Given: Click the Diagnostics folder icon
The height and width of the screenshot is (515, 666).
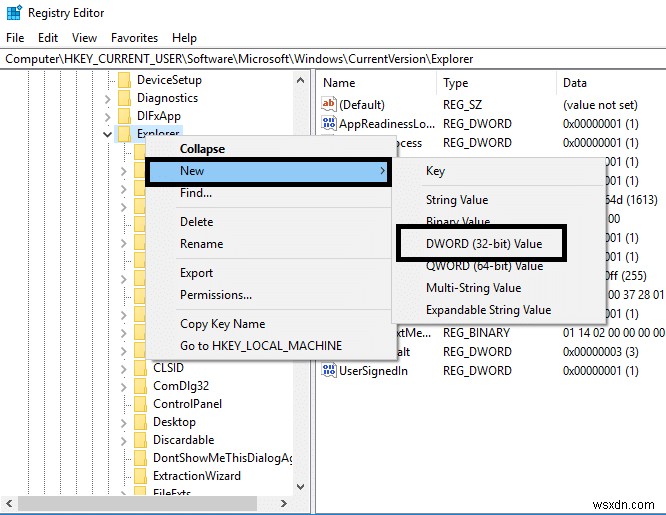Looking at the screenshot, I should tap(124, 98).
